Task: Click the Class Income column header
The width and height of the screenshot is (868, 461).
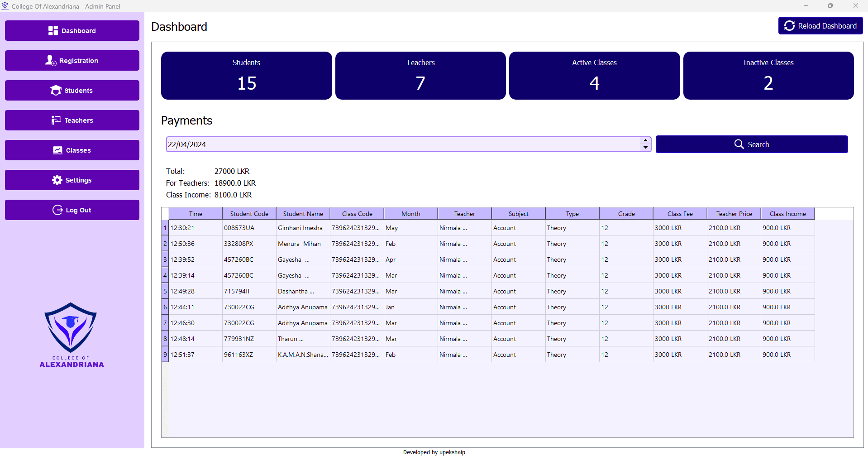Action: (x=787, y=214)
